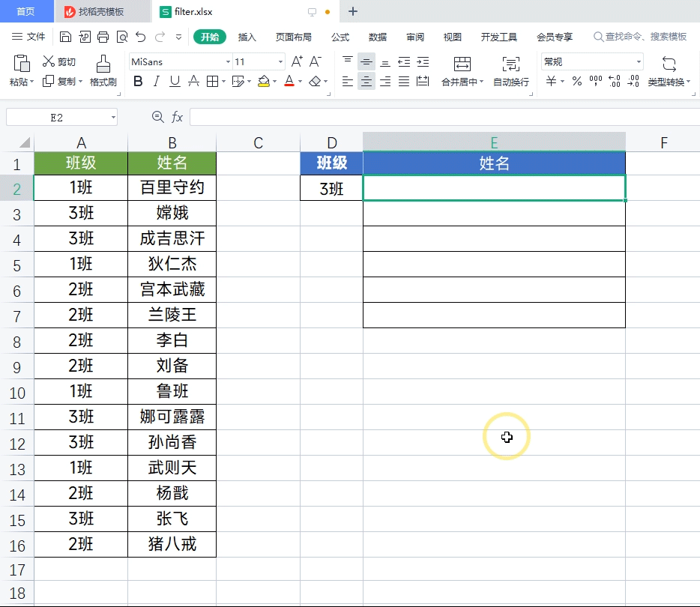Apply percent style format
Image resolution: width=700 pixels, height=607 pixels.
577,81
